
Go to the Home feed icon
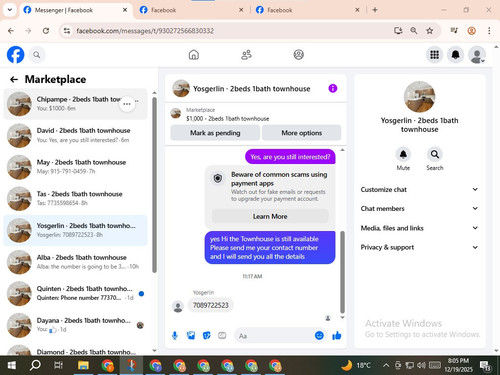[x=194, y=55]
